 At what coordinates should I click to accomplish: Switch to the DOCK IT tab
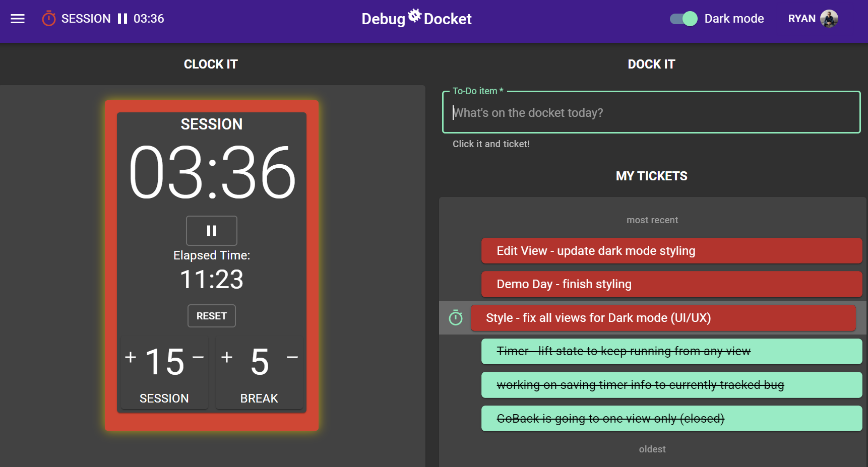pyautogui.click(x=651, y=64)
